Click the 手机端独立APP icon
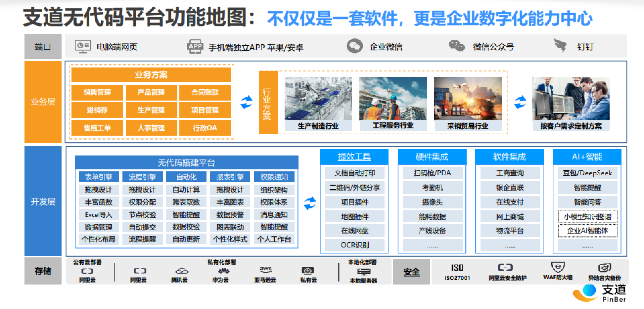Viewport: 644px width, 309px height. coord(195,46)
